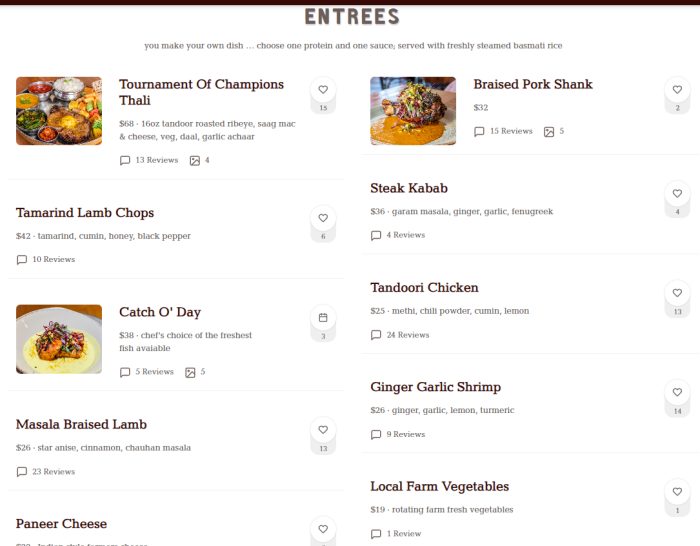Open Catch O' Day photo gallery icon
Screen dimensions: 700x546
tap(190, 372)
